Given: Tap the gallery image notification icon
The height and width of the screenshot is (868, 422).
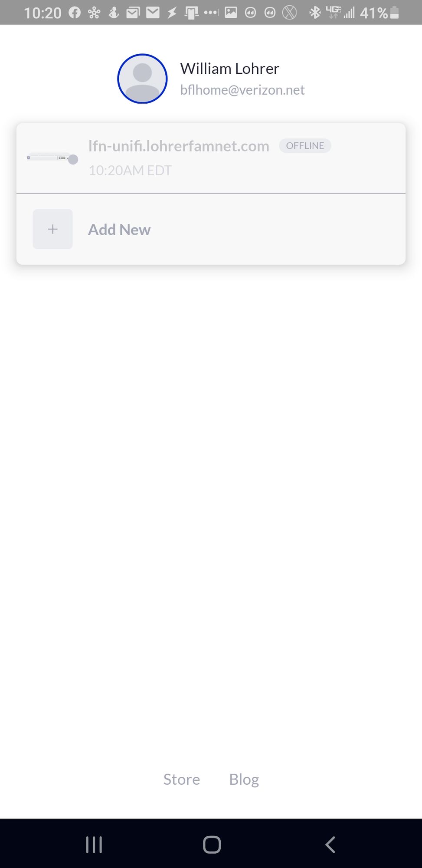Looking at the screenshot, I should (x=231, y=13).
